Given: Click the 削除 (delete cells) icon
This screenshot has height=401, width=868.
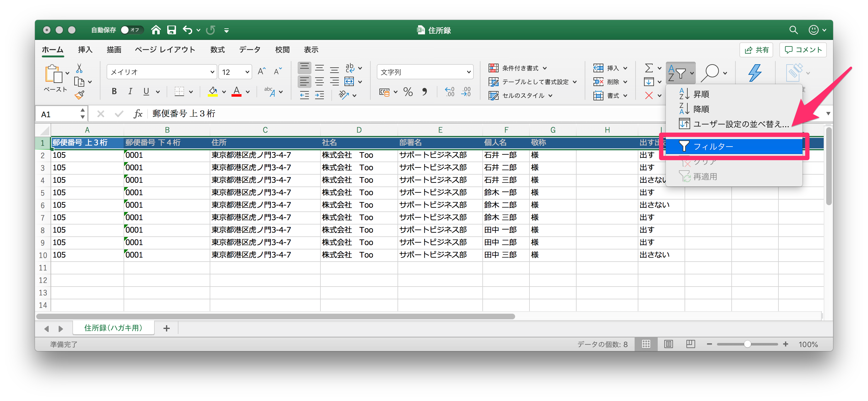Looking at the screenshot, I should click(x=599, y=81).
